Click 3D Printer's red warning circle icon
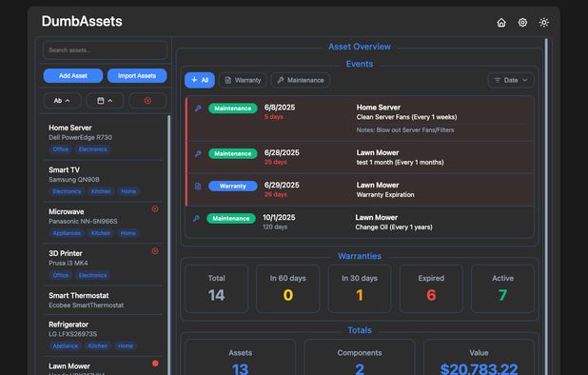This screenshot has width=588, height=375. tap(155, 251)
